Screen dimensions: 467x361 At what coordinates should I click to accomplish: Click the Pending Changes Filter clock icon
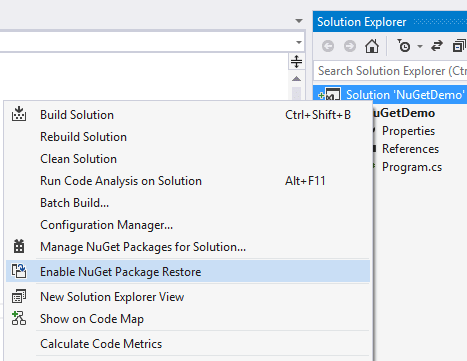(x=404, y=46)
